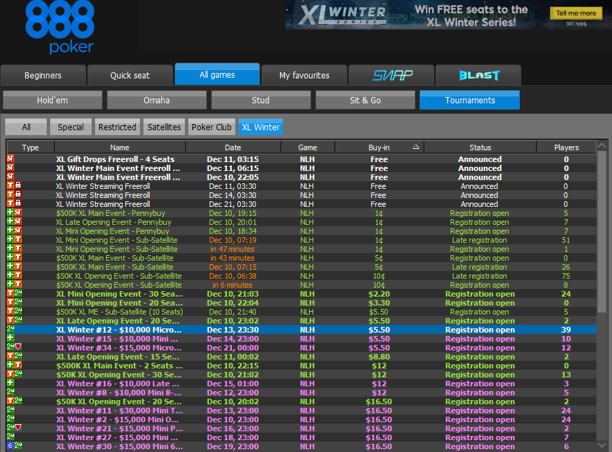
Task: Toggle the Special tournaments sub-filter
Action: pos(71,127)
